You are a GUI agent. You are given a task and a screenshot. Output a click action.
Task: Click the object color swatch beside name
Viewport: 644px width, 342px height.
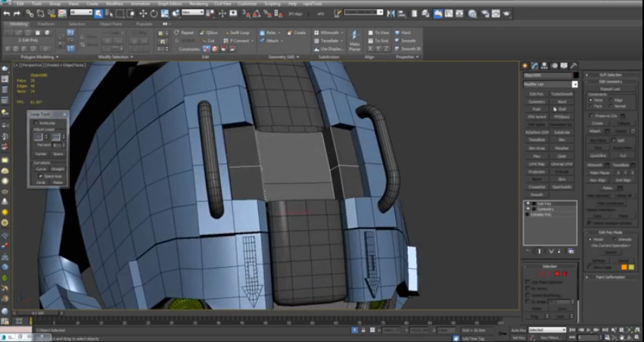[x=576, y=75]
